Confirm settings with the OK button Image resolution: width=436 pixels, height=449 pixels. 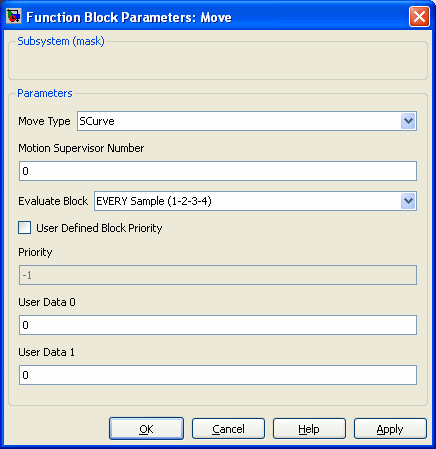146,429
